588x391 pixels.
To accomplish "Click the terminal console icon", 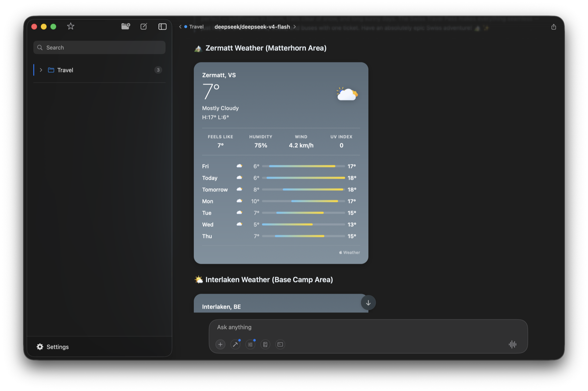I will (280, 344).
